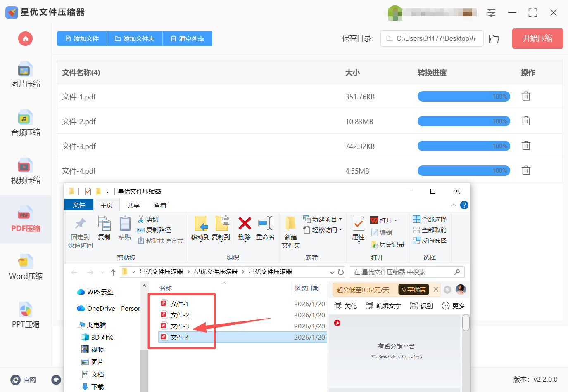
Task: Collapse the Explorer ribbon with the chevron
Action: tap(454, 205)
